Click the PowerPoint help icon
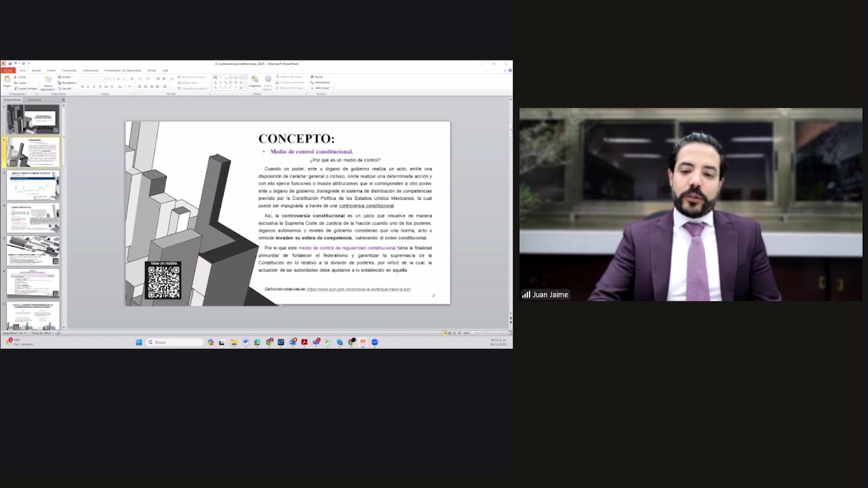 coord(510,70)
